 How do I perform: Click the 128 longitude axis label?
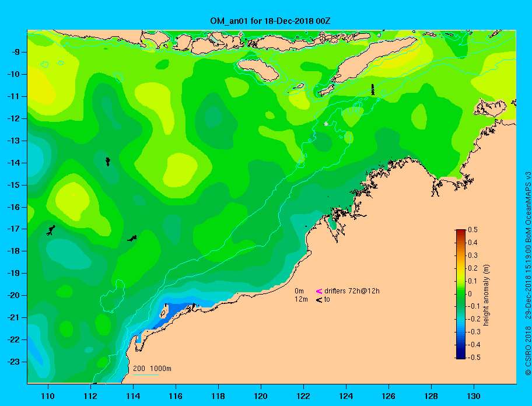(x=431, y=396)
